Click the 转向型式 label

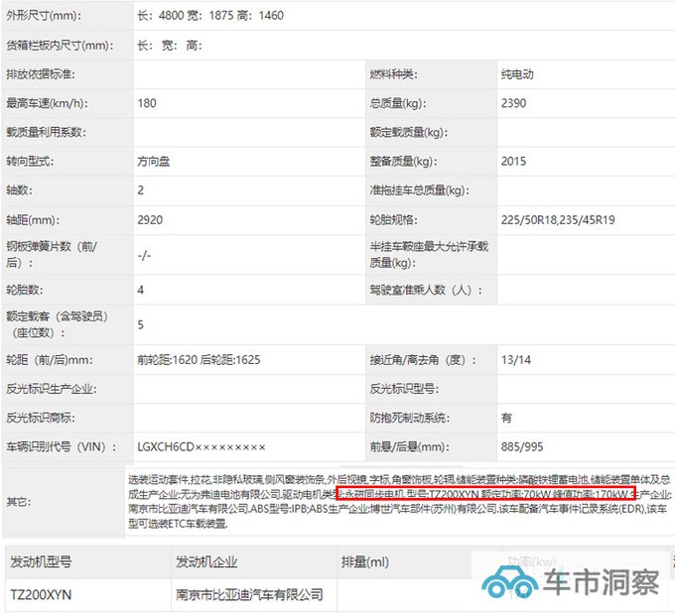click(30, 162)
